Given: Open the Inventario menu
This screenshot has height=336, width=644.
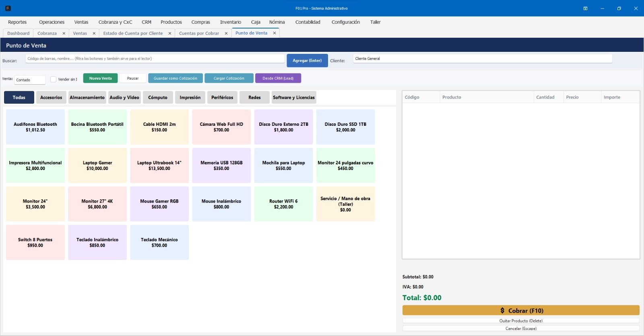Looking at the screenshot, I should [231, 22].
